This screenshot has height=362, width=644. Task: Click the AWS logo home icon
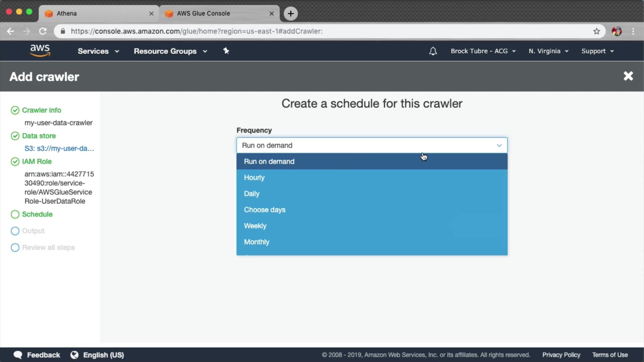[x=40, y=51]
